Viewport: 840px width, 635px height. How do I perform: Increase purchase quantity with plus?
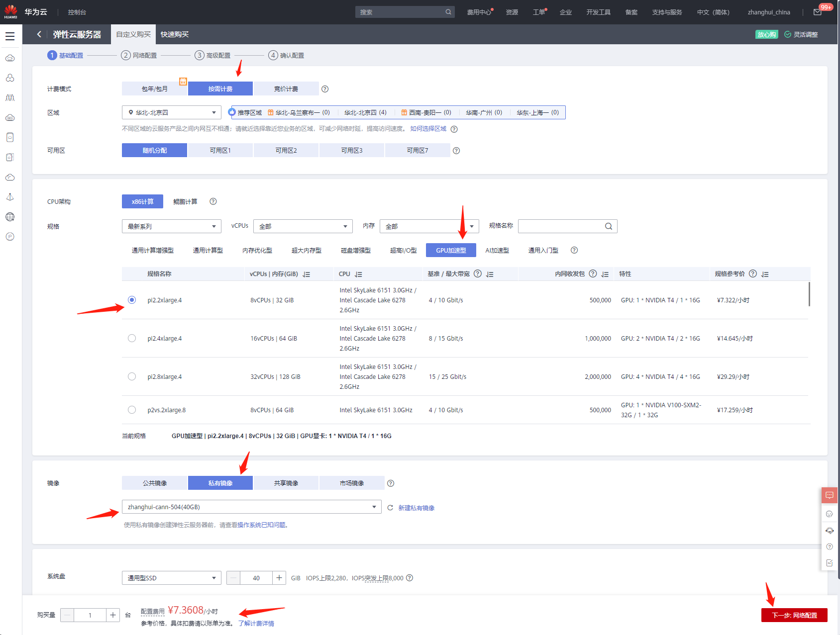tap(113, 615)
